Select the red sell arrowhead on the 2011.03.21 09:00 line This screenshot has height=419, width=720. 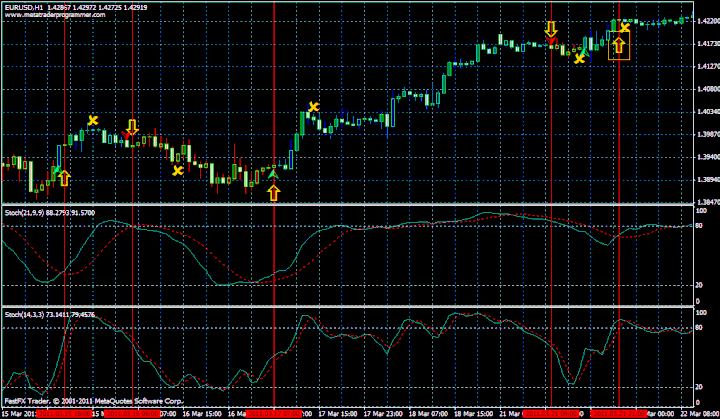(551, 41)
